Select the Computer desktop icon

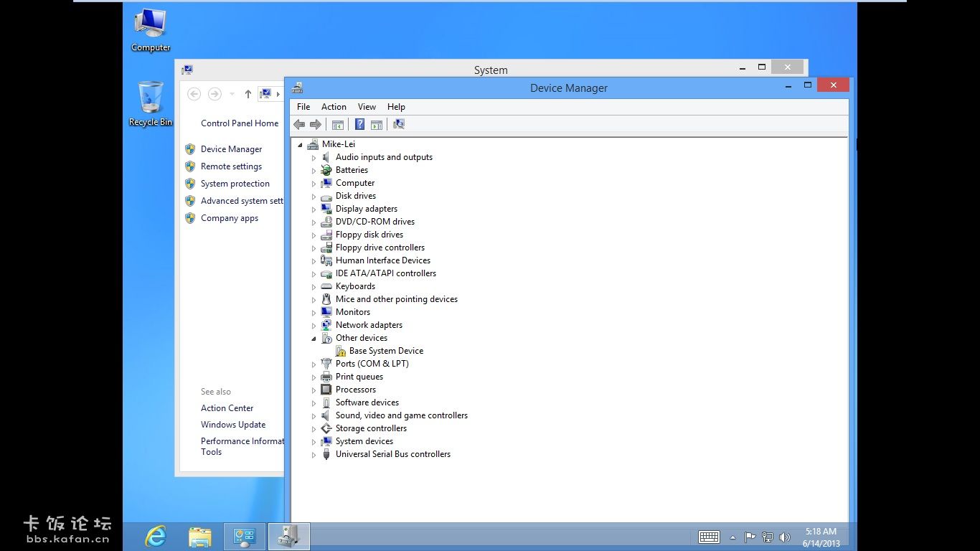[x=151, y=29]
